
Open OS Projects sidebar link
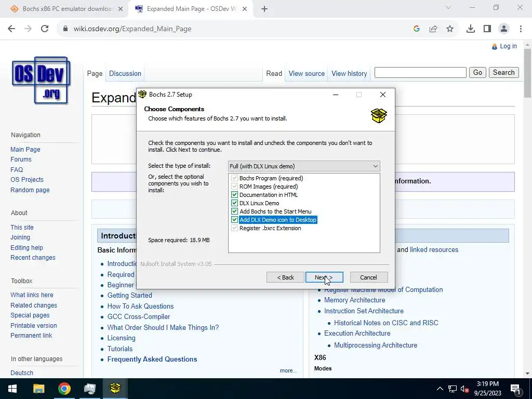coord(27,179)
